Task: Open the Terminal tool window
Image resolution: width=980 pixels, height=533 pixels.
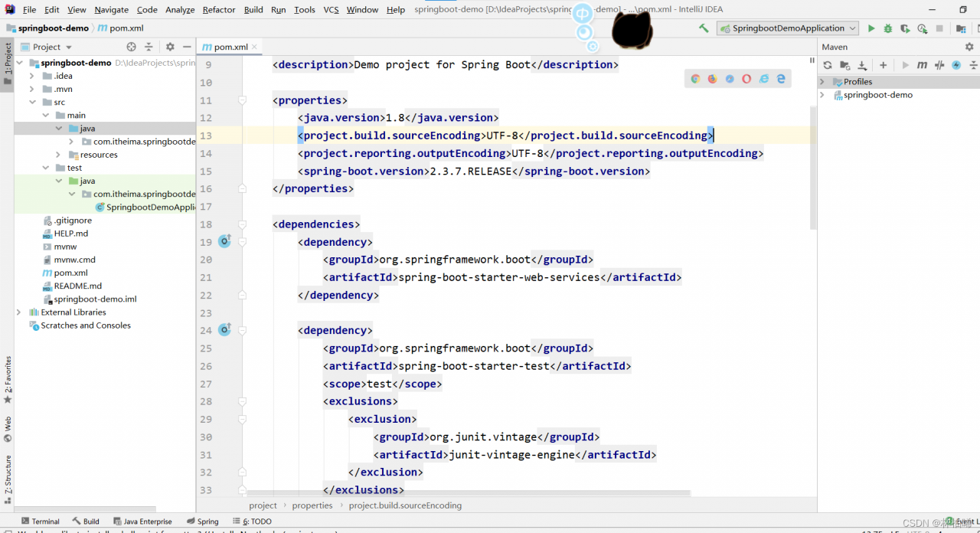Action: click(40, 522)
